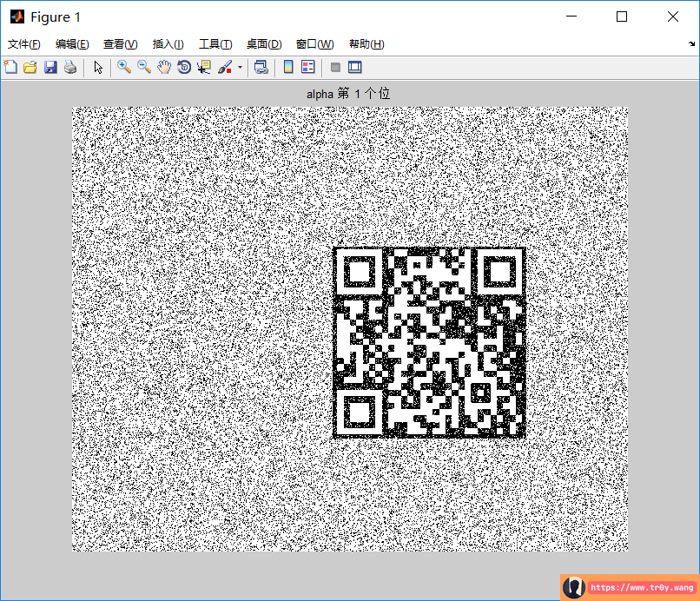This screenshot has height=601, width=700.
Task: Select the Zoom Out magnifier tool
Action: (x=144, y=67)
